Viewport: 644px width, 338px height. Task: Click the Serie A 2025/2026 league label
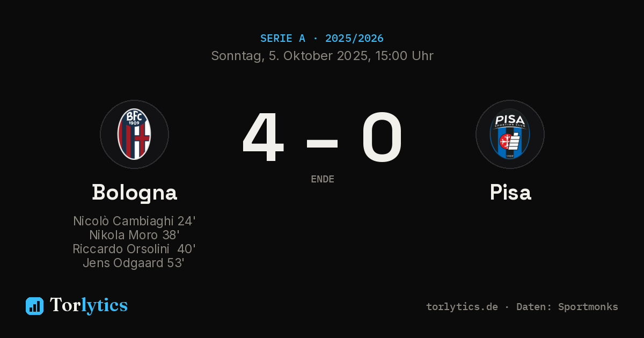[322, 39]
